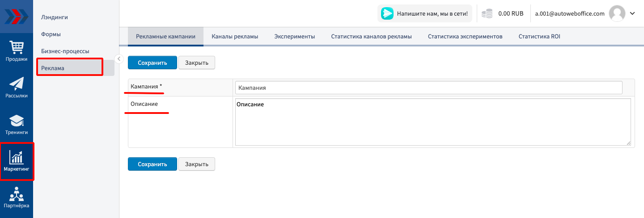Focus the Кампания name input field
The height and width of the screenshot is (218, 644).
point(428,88)
